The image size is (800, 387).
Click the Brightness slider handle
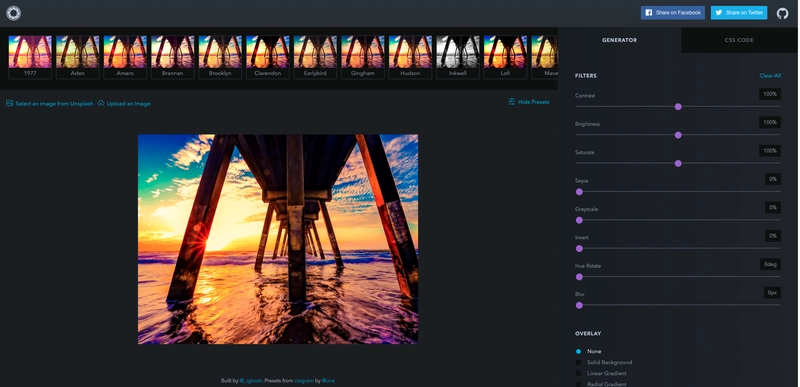pos(678,135)
